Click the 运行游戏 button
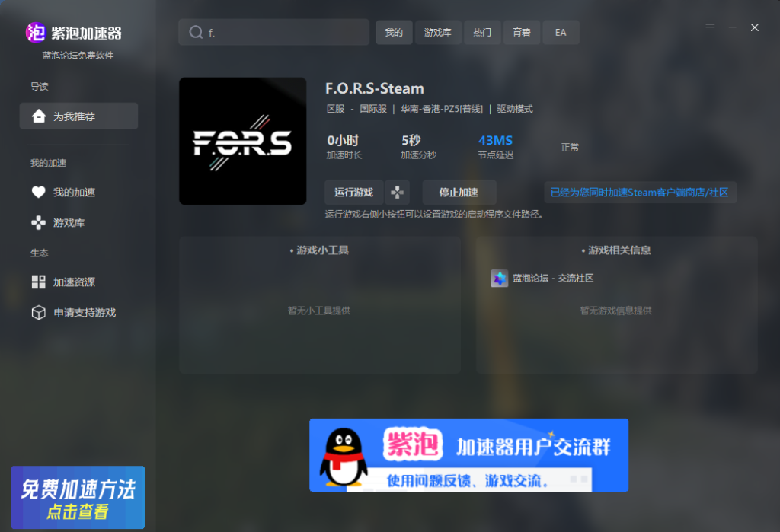 click(353, 192)
